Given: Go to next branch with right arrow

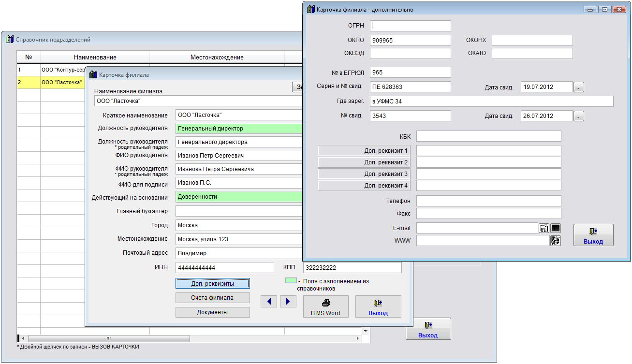Looking at the screenshot, I should coord(288,302).
